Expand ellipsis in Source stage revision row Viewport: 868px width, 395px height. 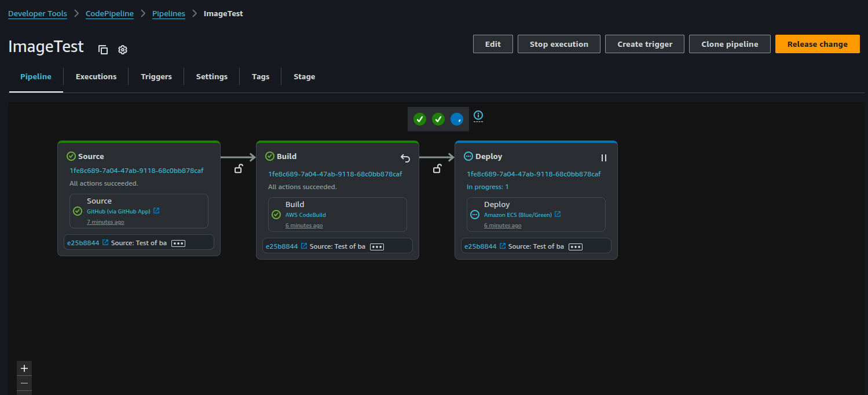[178, 243]
